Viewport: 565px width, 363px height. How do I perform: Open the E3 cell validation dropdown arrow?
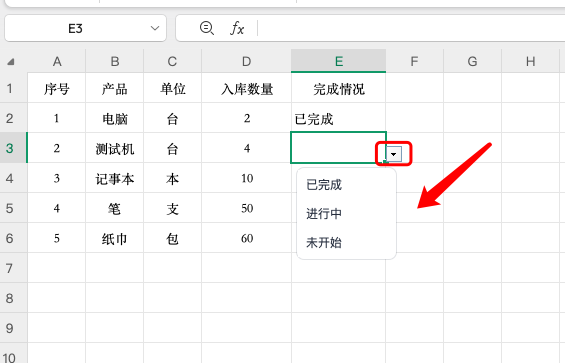click(x=393, y=154)
